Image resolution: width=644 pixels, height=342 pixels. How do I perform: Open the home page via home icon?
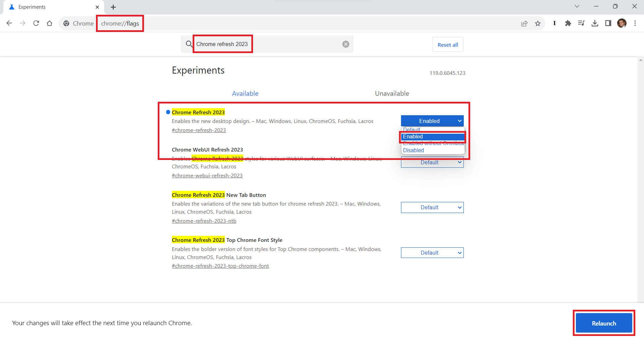pos(50,23)
